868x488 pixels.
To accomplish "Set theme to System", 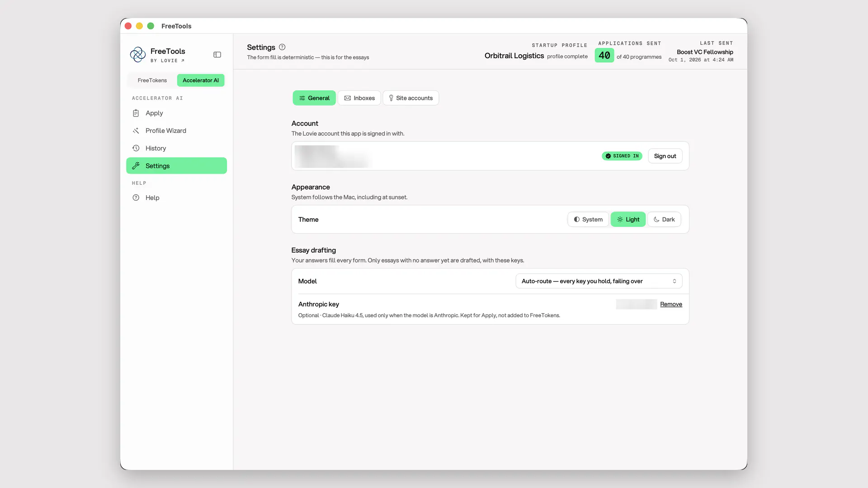I will [x=588, y=220].
